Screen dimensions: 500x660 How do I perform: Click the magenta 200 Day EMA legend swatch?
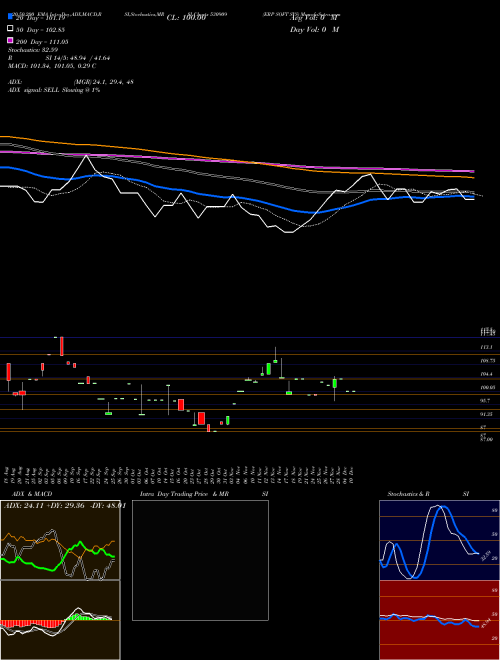click(x=10, y=40)
